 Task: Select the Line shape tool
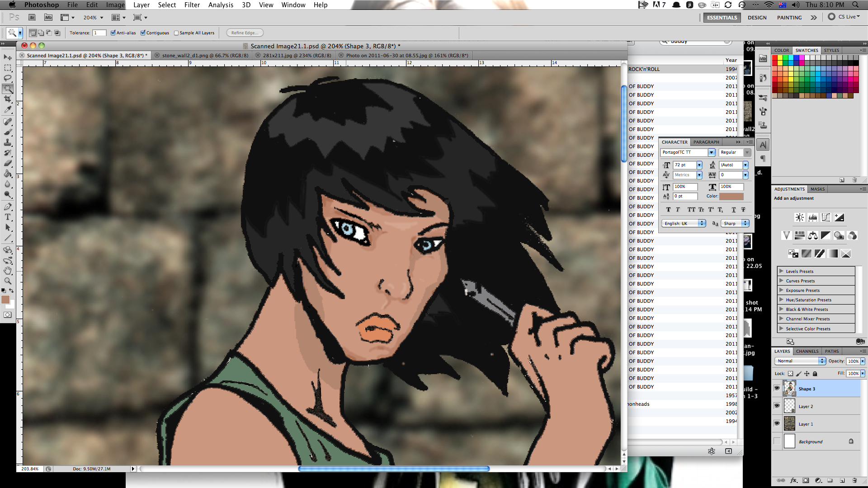[x=8, y=238]
